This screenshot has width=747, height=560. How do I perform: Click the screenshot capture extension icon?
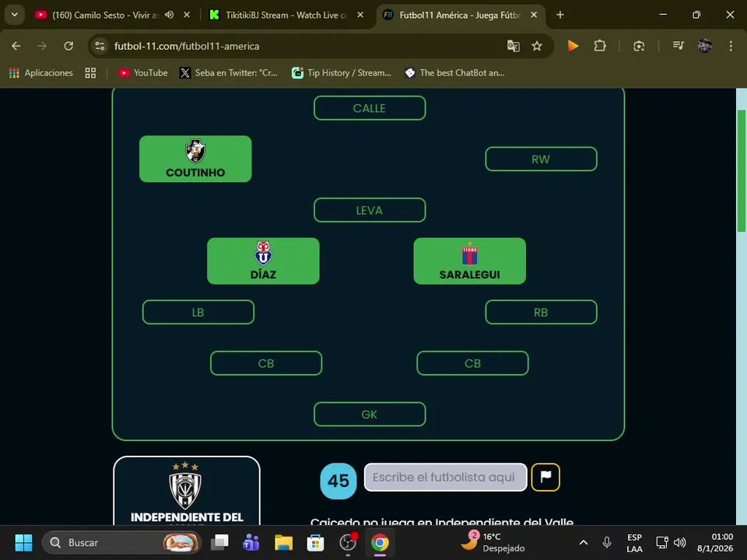[x=639, y=46]
